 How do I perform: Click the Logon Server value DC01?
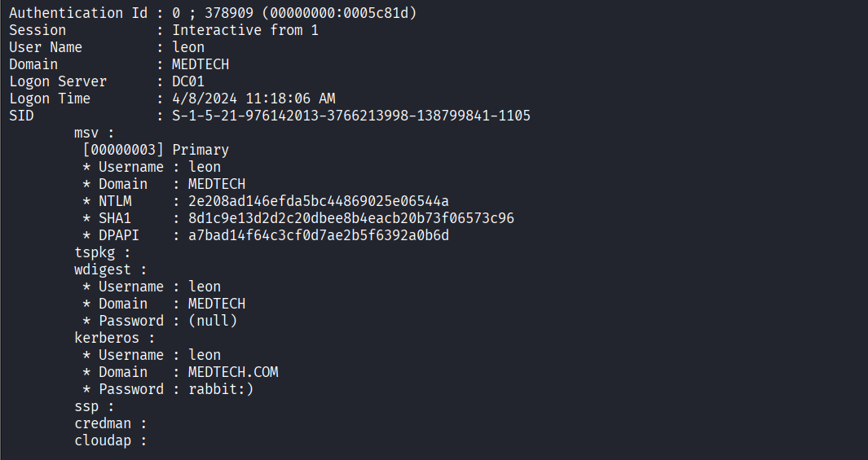pyautogui.click(x=188, y=81)
